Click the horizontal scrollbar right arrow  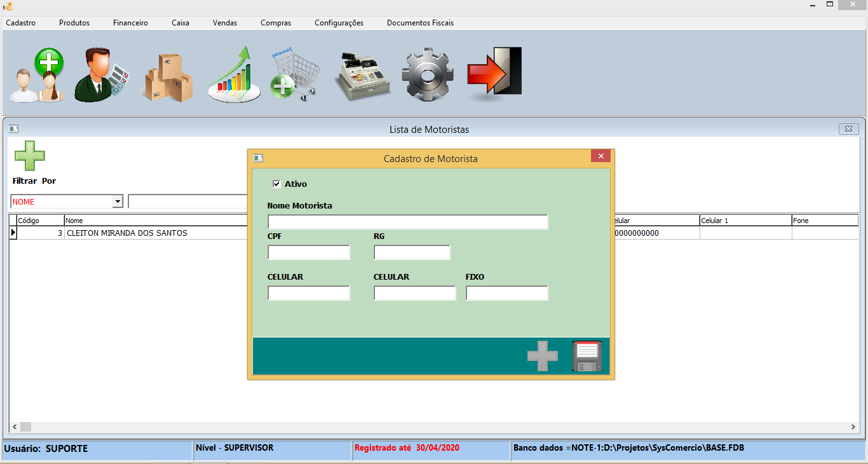(x=853, y=427)
